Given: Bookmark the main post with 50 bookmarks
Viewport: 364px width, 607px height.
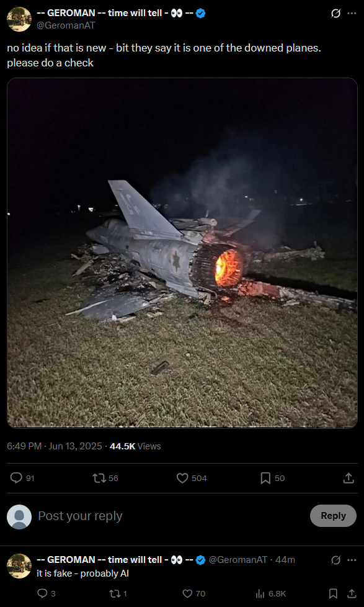Looking at the screenshot, I should (x=273, y=478).
